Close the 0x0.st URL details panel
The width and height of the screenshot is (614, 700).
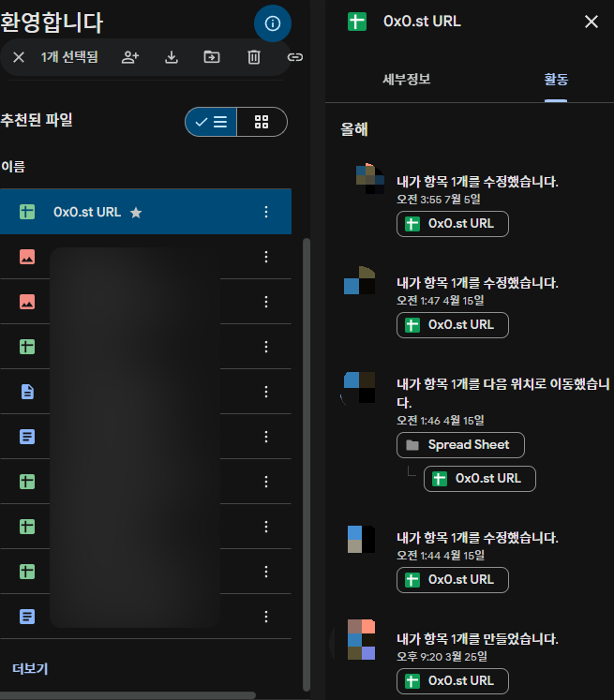coord(592,22)
